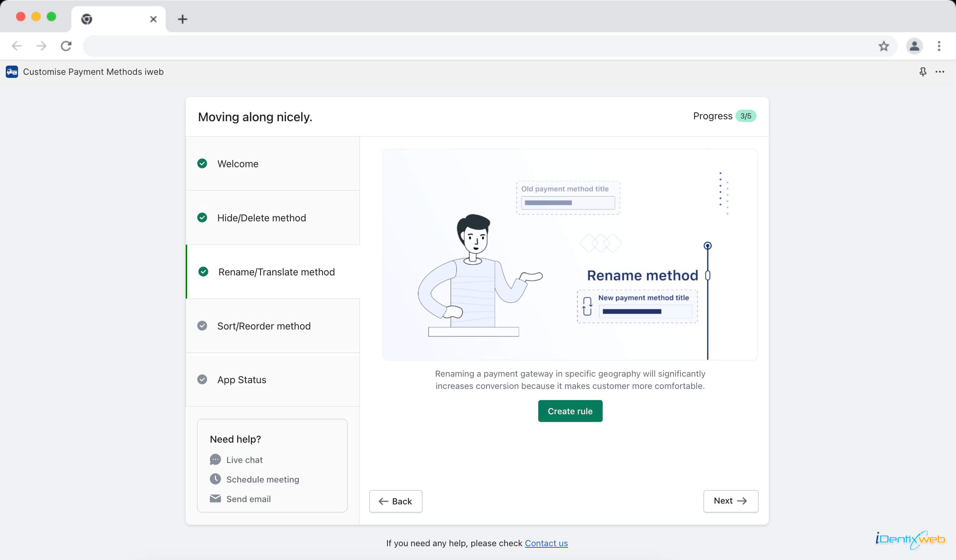Click the Create rule button
The image size is (956, 560).
tap(570, 411)
